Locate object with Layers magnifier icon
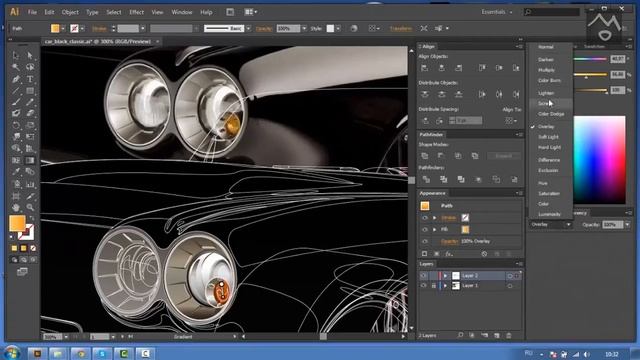The width and height of the screenshot is (640, 360). tap(460, 336)
